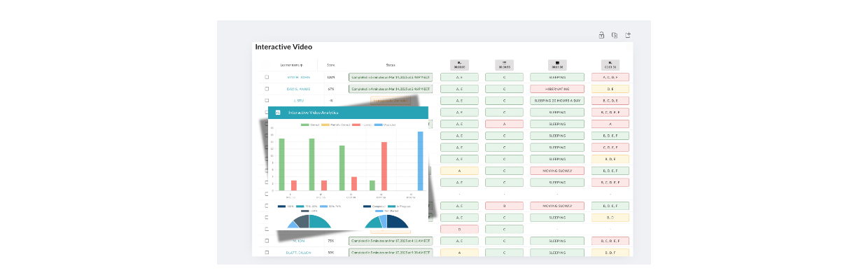Screen dimensions: 868x280
Task: Open the fourth question column header icon
Action: click(x=610, y=64)
